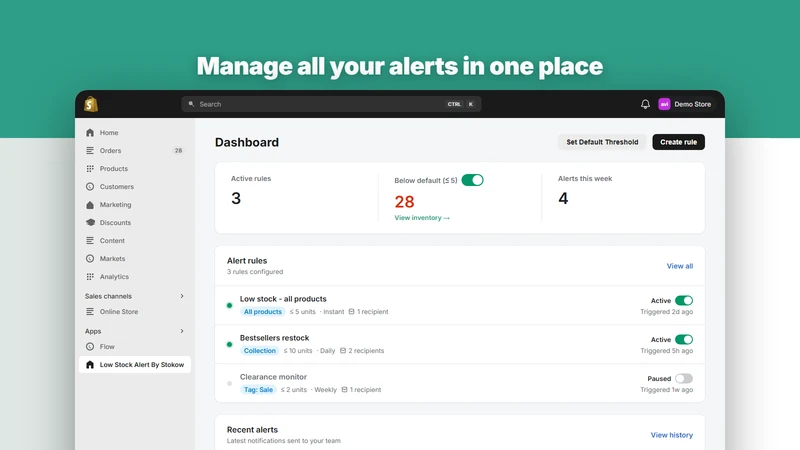Click the Alerts this week value 4

point(563,198)
